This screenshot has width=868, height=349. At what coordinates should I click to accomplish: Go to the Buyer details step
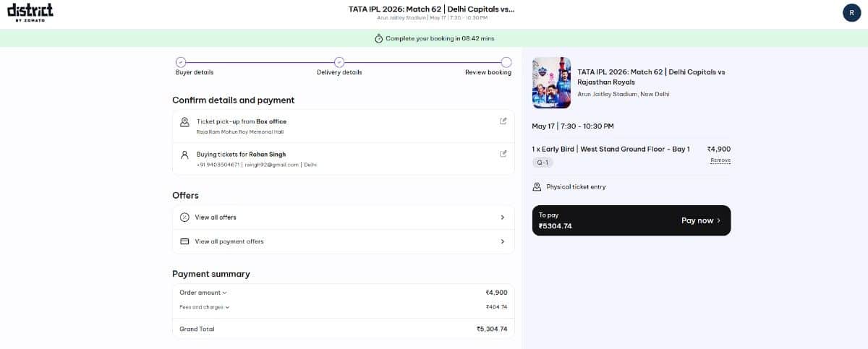pyautogui.click(x=195, y=72)
